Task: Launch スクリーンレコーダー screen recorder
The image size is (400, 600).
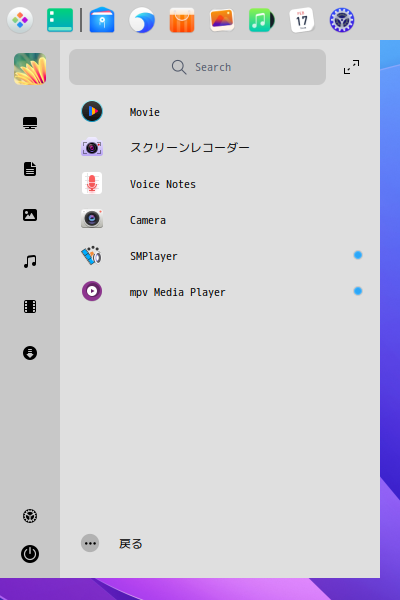Action: 220,148
